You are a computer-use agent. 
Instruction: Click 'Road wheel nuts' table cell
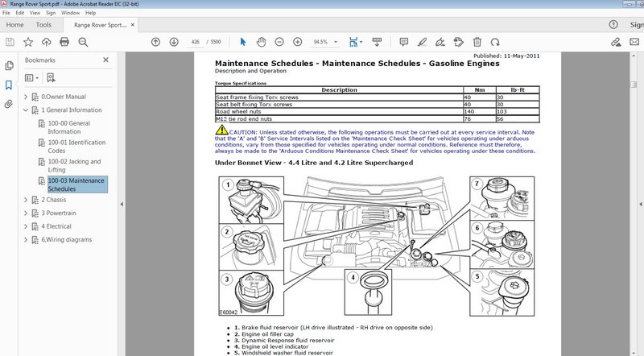pos(339,112)
